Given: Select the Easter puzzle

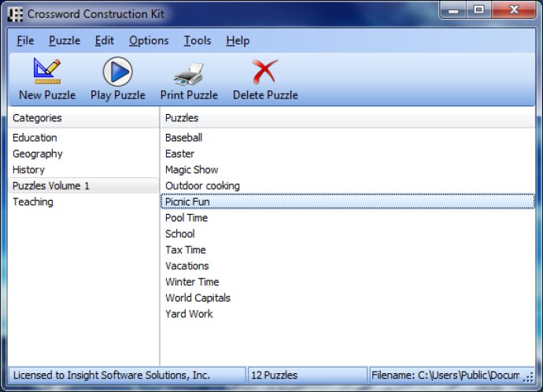Looking at the screenshot, I should click(x=348, y=153).
